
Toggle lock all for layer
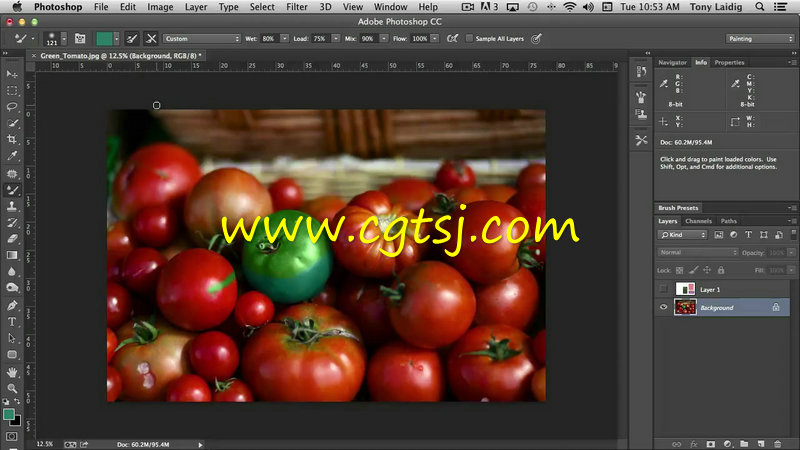[x=721, y=270]
